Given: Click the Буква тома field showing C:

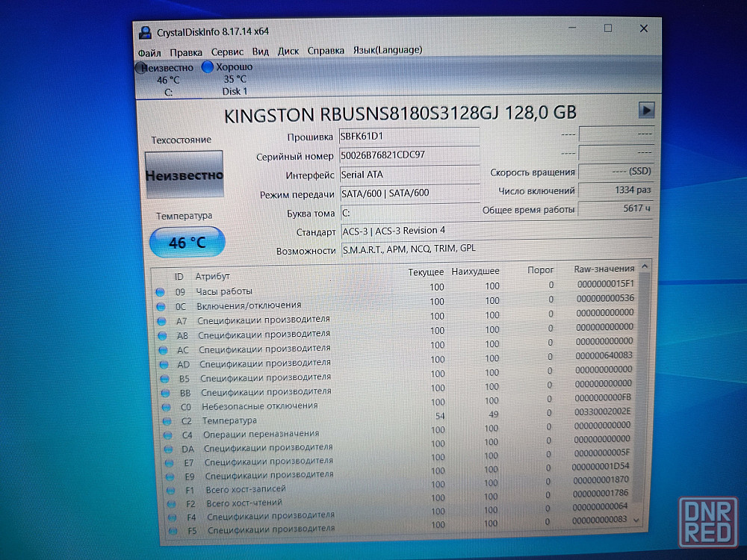Looking at the screenshot, I should [x=411, y=212].
